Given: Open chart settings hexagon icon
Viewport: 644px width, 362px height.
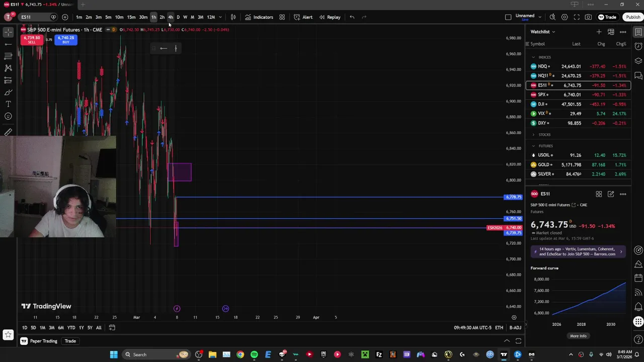Looking at the screenshot, I should (x=565, y=17).
